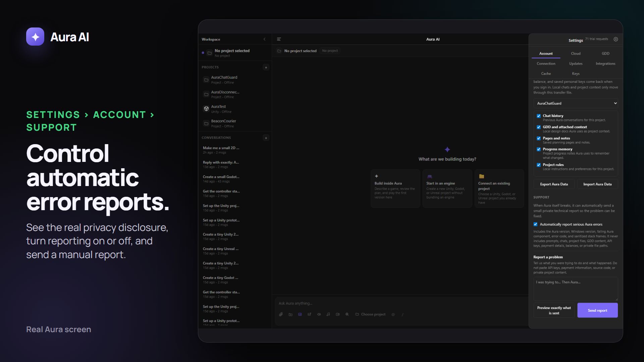Click the folder icon beside AuraChatGuard project
This screenshot has width=644, height=362.
tap(206, 80)
